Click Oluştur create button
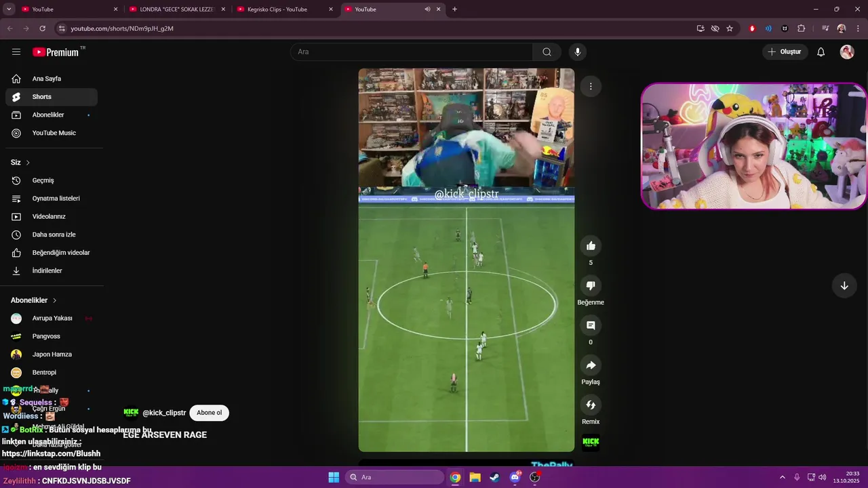The height and width of the screenshot is (488, 868). point(785,52)
